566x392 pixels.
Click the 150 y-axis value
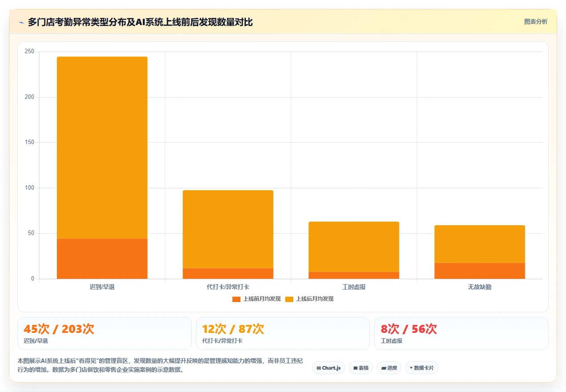(x=30, y=142)
